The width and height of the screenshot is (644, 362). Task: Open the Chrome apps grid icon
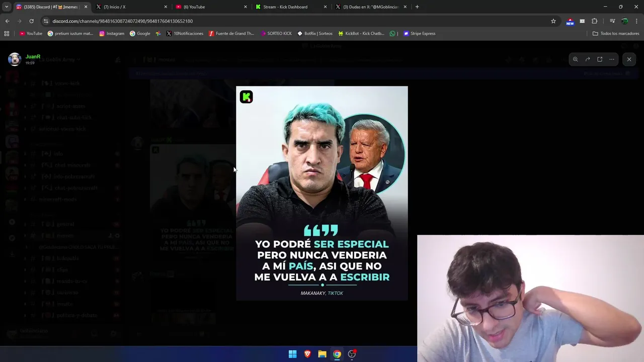pos(7,34)
